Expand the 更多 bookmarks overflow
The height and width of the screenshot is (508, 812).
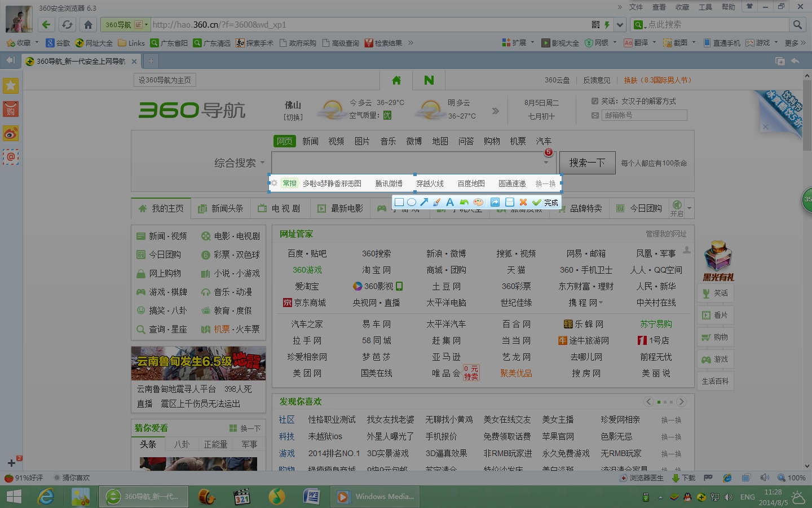tap(795, 43)
